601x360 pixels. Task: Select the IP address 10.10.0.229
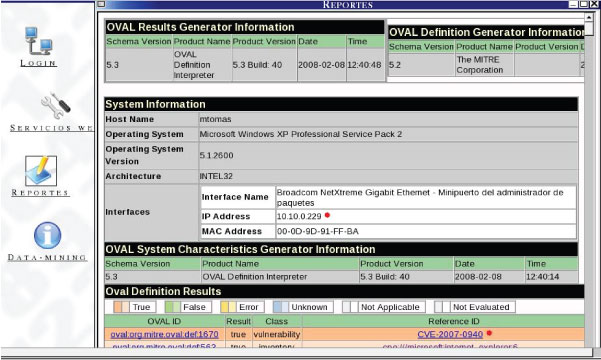pyautogui.click(x=299, y=216)
